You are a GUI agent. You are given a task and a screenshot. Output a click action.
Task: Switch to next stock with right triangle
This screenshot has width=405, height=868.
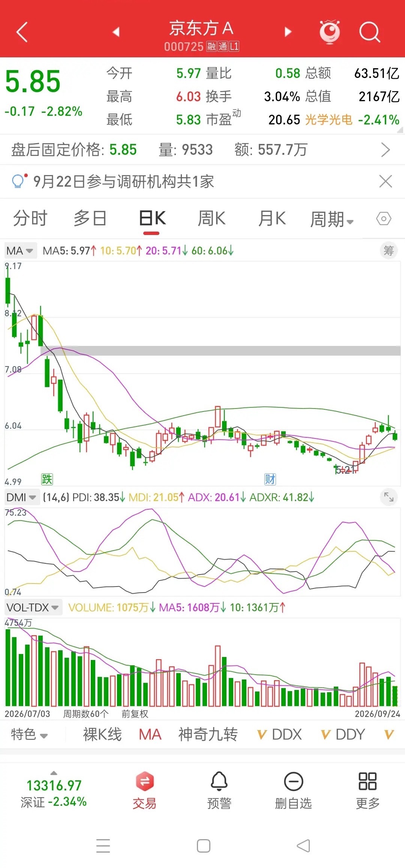pyautogui.click(x=288, y=32)
